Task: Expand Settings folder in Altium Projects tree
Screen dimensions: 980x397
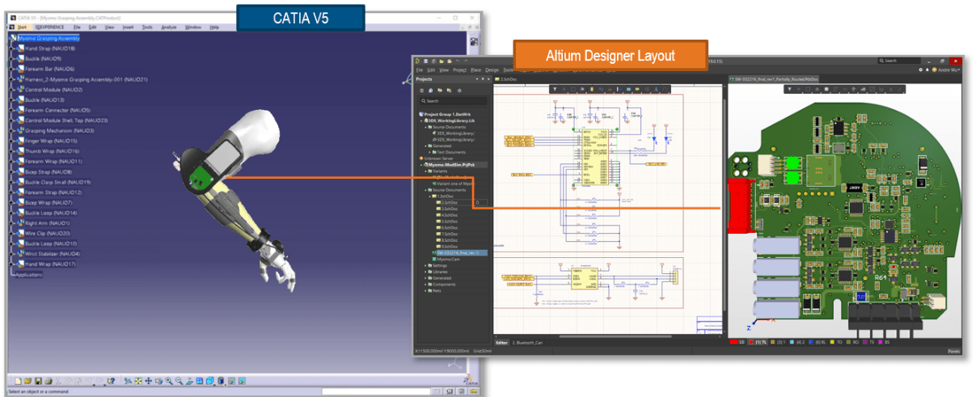Action: (x=426, y=265)
